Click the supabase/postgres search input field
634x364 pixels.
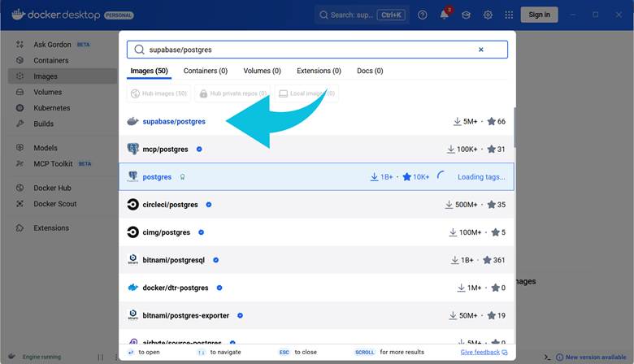tap(317, 50)
